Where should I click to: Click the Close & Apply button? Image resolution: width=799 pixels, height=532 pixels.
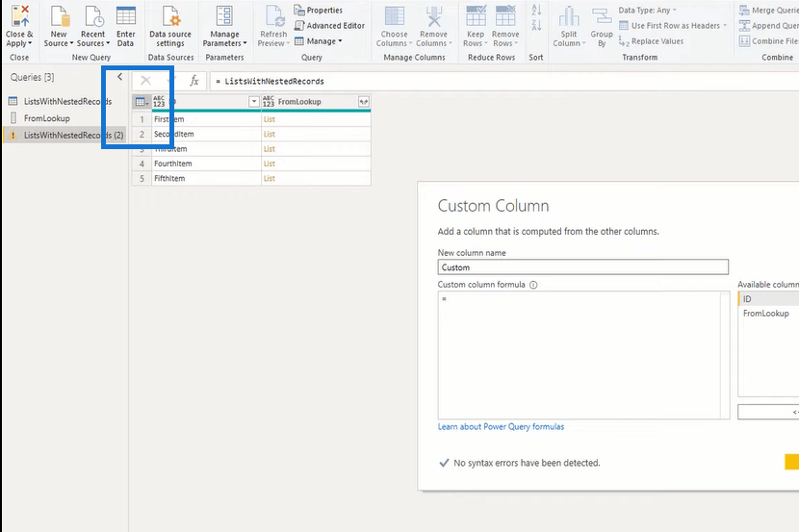coord(19,25)
